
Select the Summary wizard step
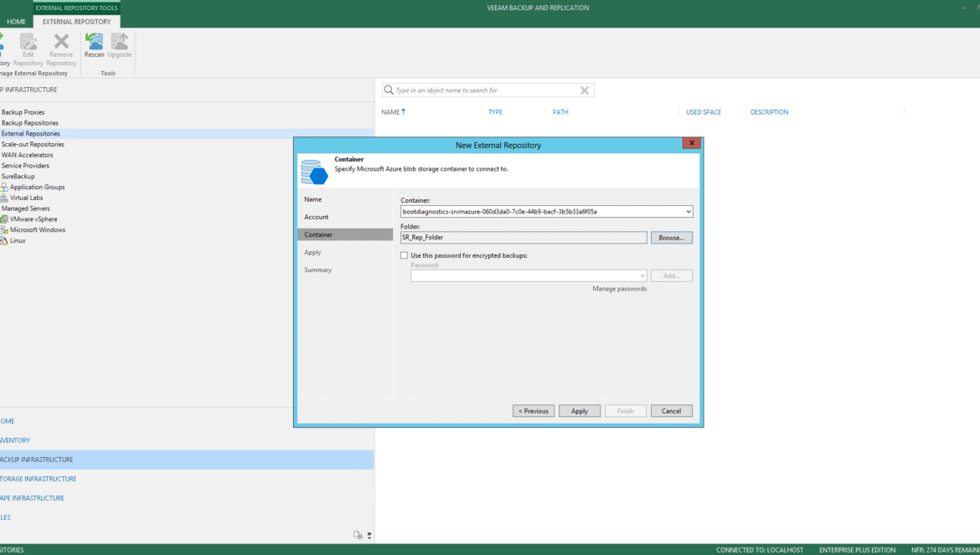(318, 270)
